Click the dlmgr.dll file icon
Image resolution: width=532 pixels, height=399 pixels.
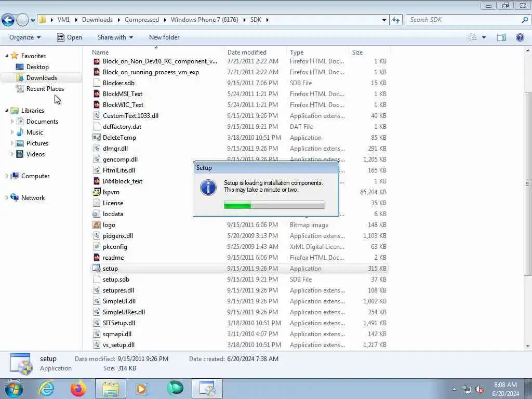point(97,148)
